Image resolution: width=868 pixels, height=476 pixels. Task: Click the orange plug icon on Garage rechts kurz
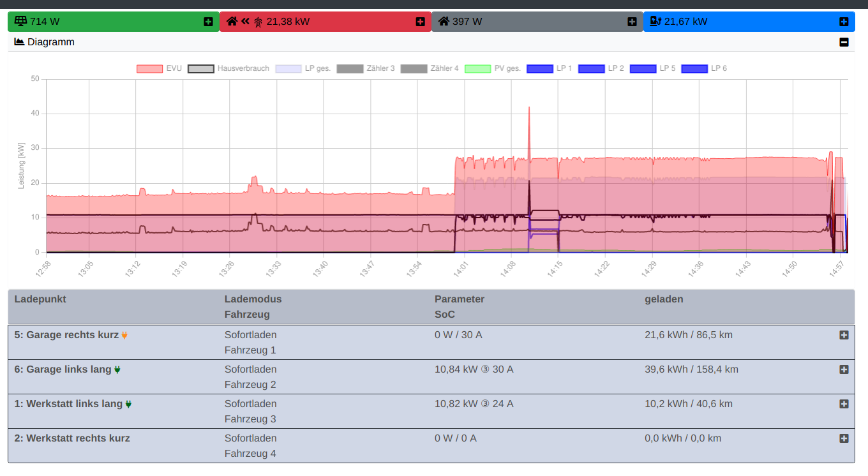click(124, 335)
